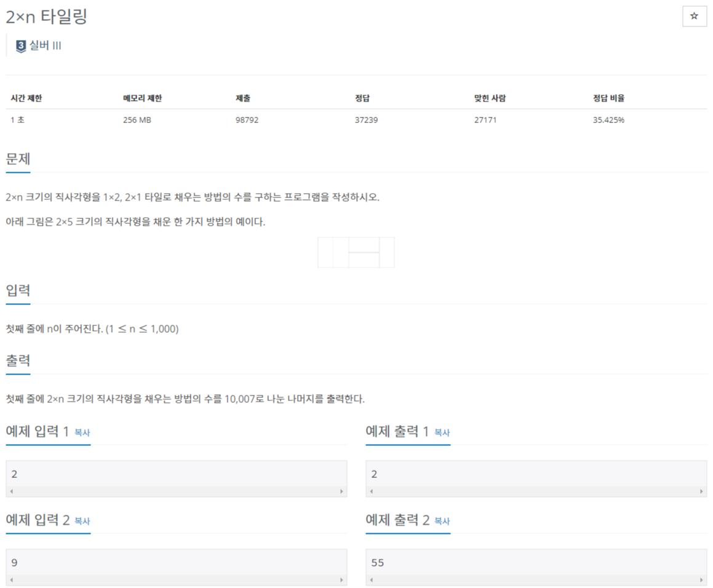Screen dimensions: 713x588
Task: Click right scroll arrow of 예제 입력 2 box
Action: coord(342,580)
